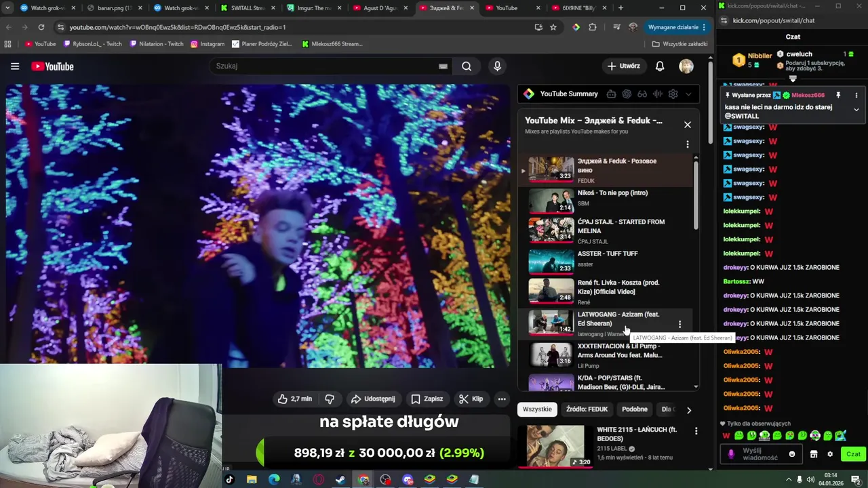Open the RybsonLoL_ - Twitch bookmark
The height and width of the screenshot is (488, 868).
93,44
